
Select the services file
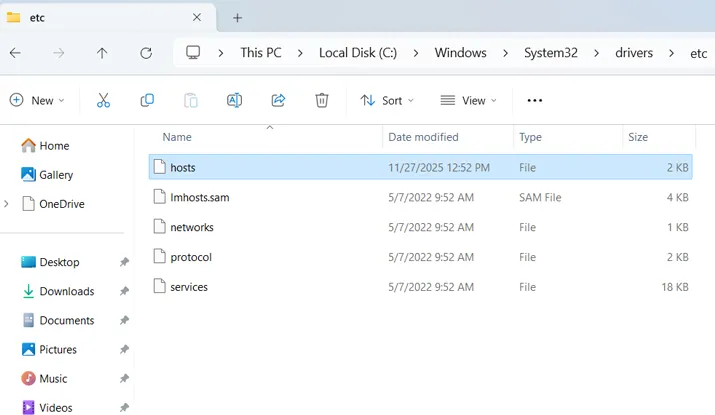(x=420, y=287)
